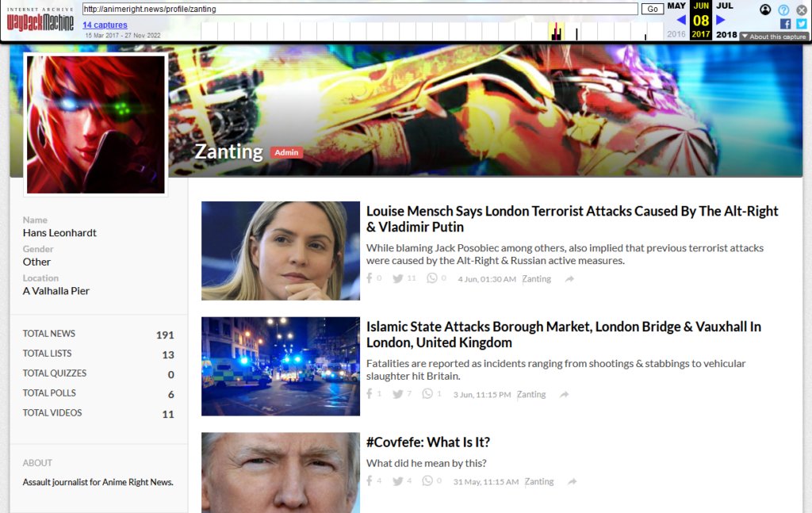Open Covfefe article thumbnail

[281, 473]
